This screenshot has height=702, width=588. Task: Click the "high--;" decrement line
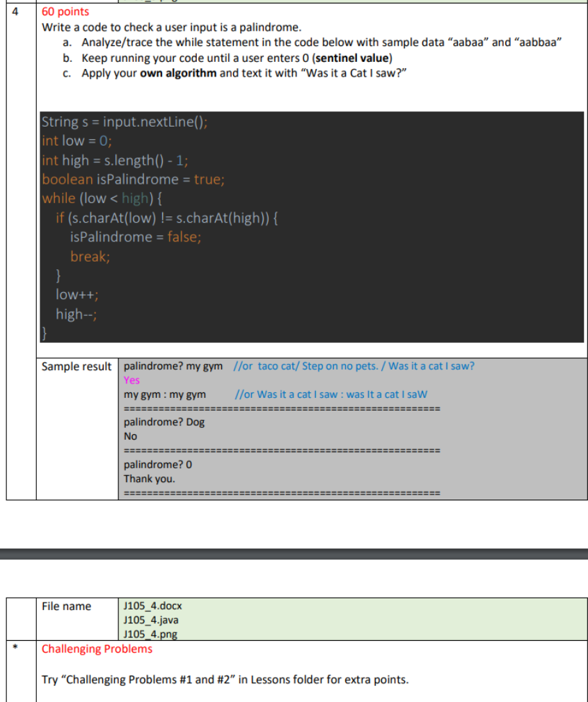pos(77,314)
